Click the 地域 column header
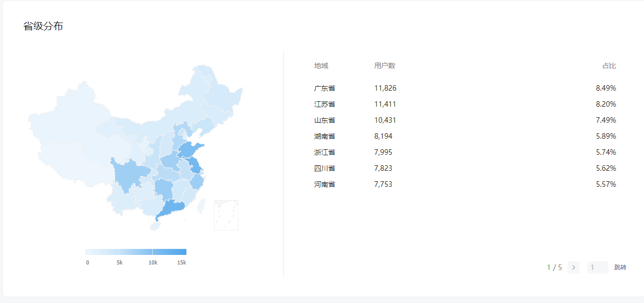The height and width of the screenshot is (303, 644). 321,66
